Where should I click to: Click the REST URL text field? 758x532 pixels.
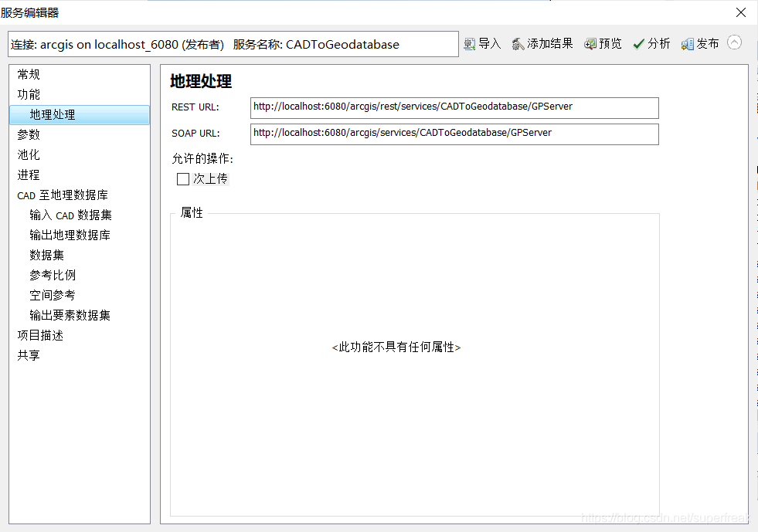(454, 108)
